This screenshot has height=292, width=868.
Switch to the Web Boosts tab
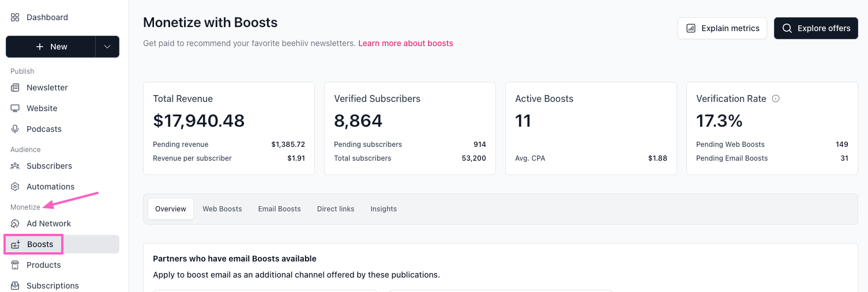222,209
